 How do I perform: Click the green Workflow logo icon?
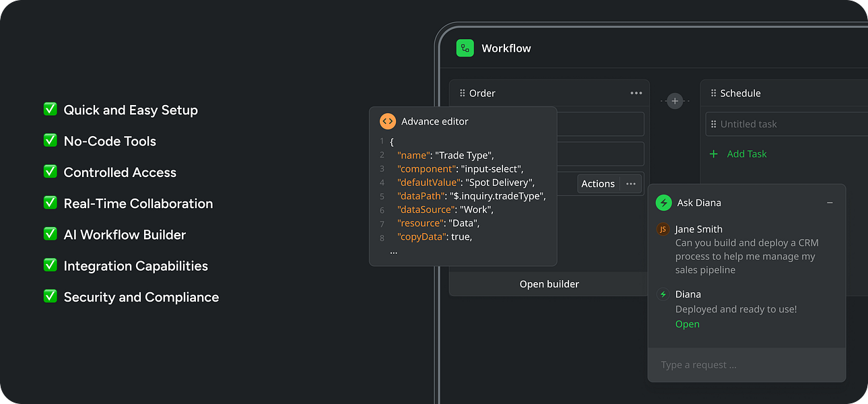tap(465, 48)
